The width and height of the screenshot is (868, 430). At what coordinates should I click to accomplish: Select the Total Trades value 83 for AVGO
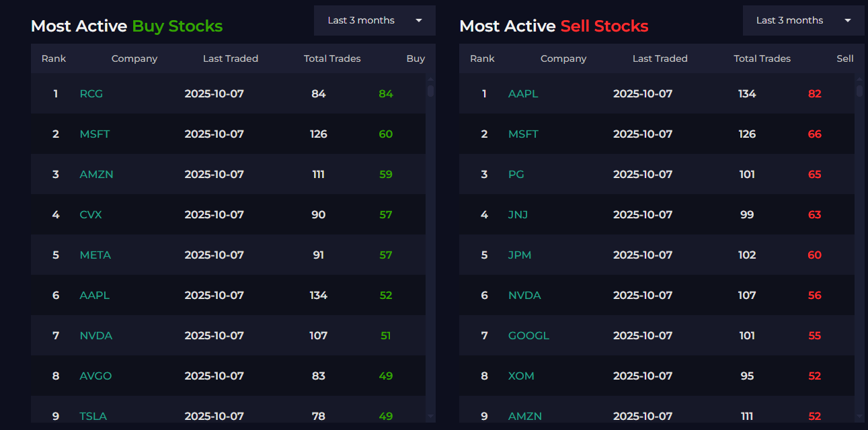click(x=319, y=376)
